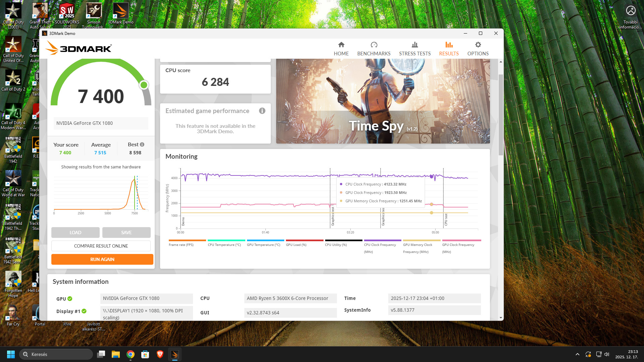Open File Explorer from the taskbar
This screenshot has width=644, height=362.
[116, 354]
